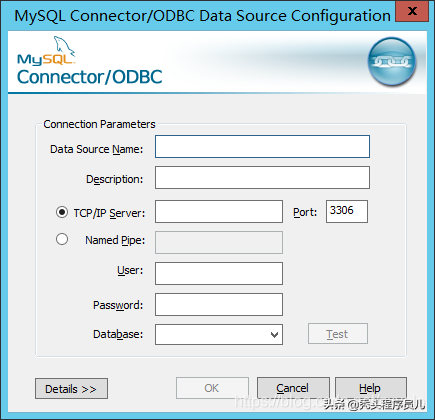Click the blue chain link connector icon
435x420 pixels.
pos(392,61)
